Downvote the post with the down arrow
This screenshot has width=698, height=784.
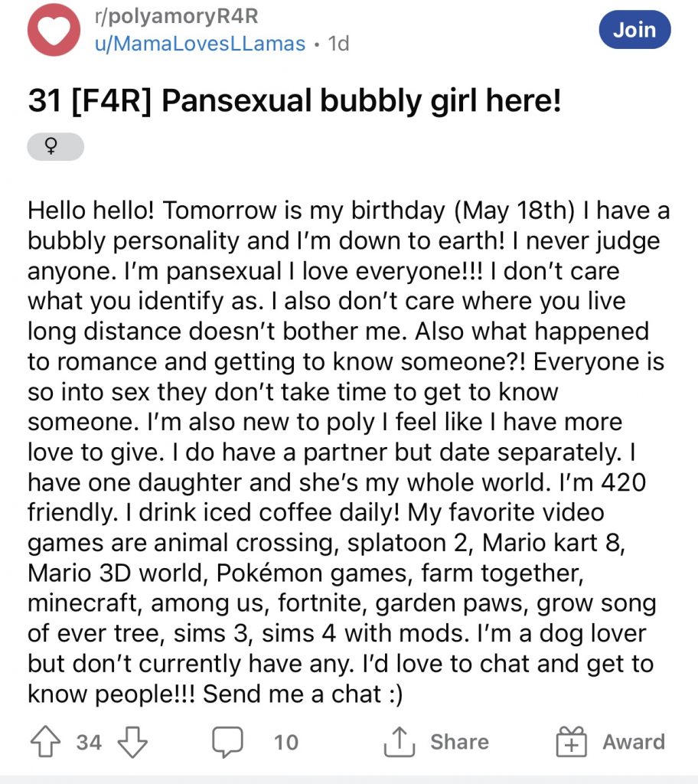(x=132, y=742)
